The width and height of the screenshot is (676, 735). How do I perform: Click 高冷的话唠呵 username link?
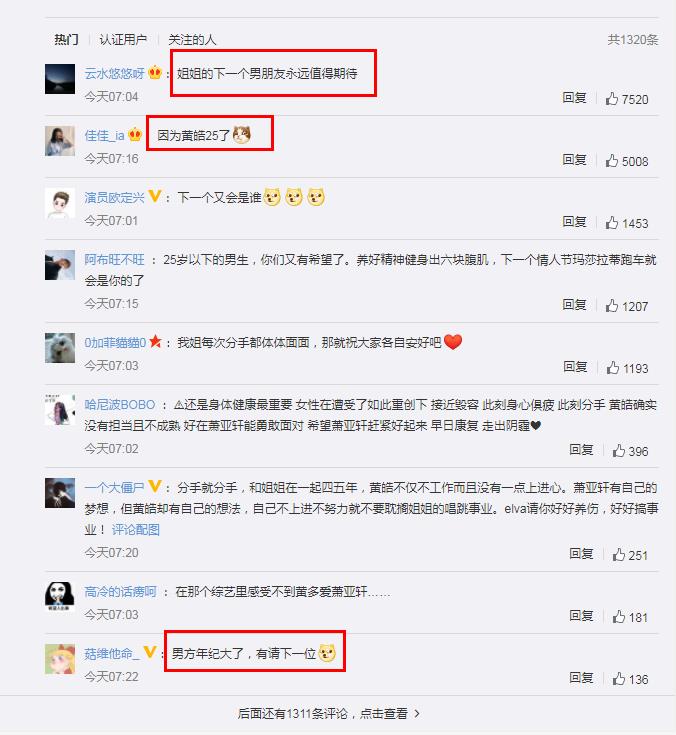tap(120, 592)
